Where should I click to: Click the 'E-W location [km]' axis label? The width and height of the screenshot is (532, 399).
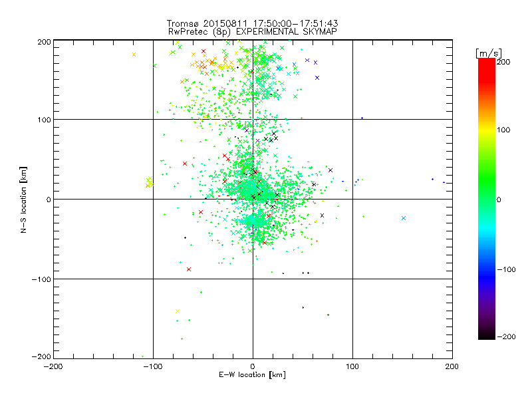click(252, 375)
